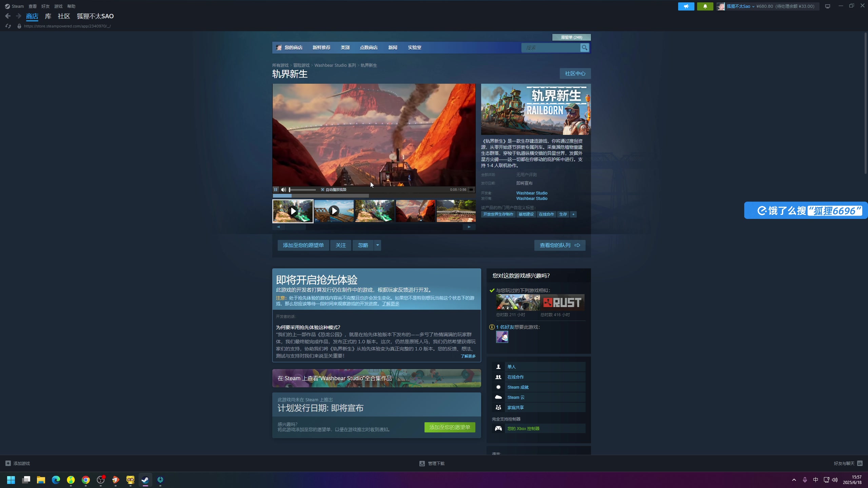Open the 好友 menu
The image size is (868, 488).
coord(45,6)
